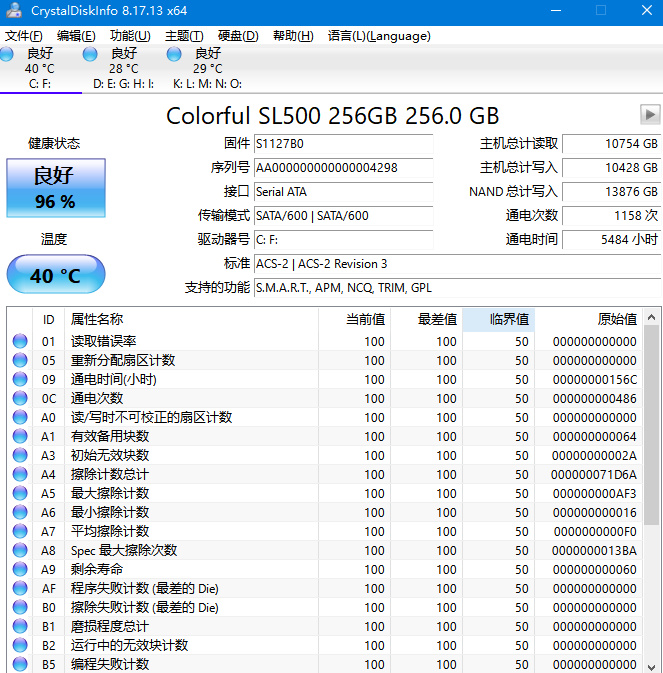Open the 编辑(E) menu
This screenshot has height=673, width=663.
[x=76, y=36]
